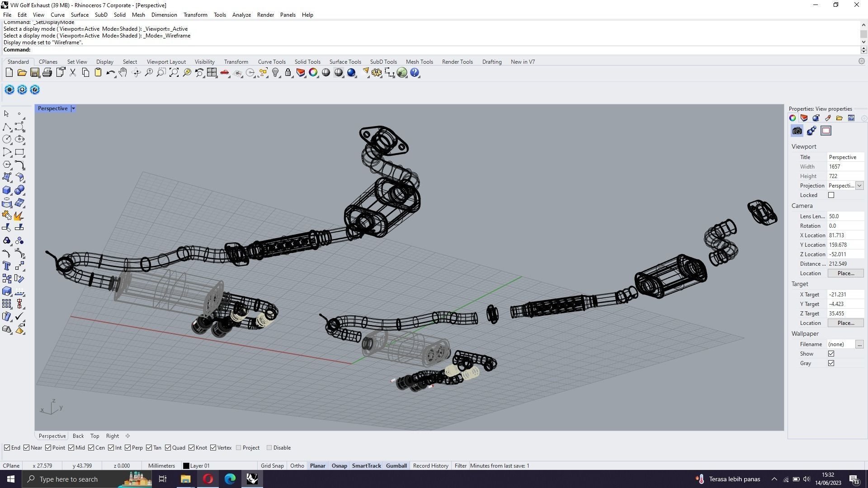Uncheck the Mid osnap checkbox
868x488 pixels.
click(71, 448)
